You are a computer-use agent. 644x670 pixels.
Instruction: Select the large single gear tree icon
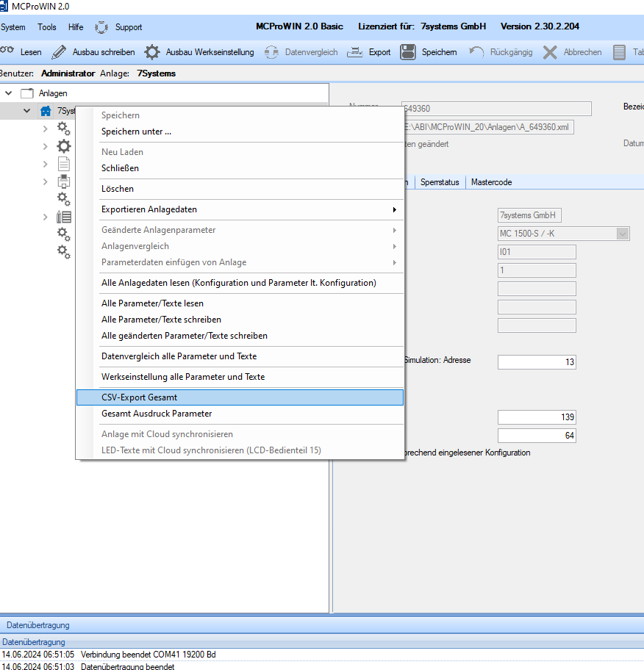point(64,146)
